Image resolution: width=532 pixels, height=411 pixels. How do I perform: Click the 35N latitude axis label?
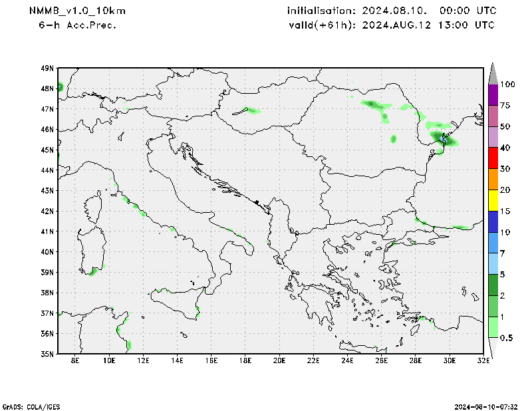click(47, 354)
